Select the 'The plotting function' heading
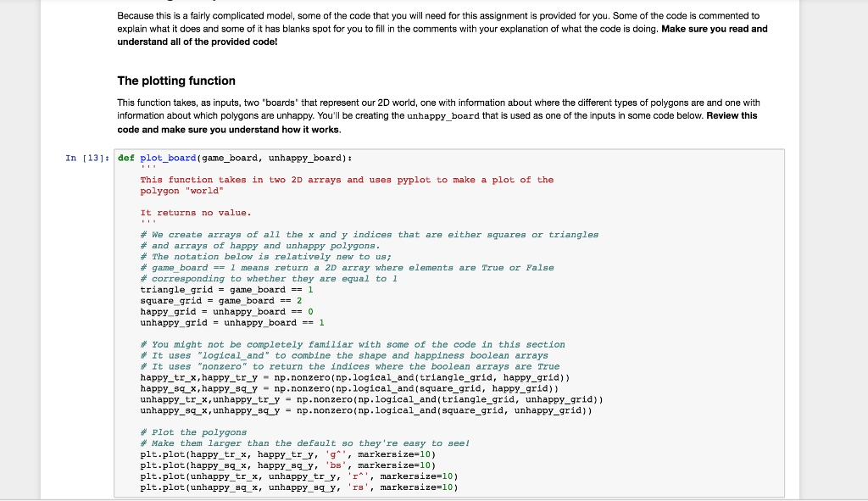The image size is (868, 501). pos(176,81)
